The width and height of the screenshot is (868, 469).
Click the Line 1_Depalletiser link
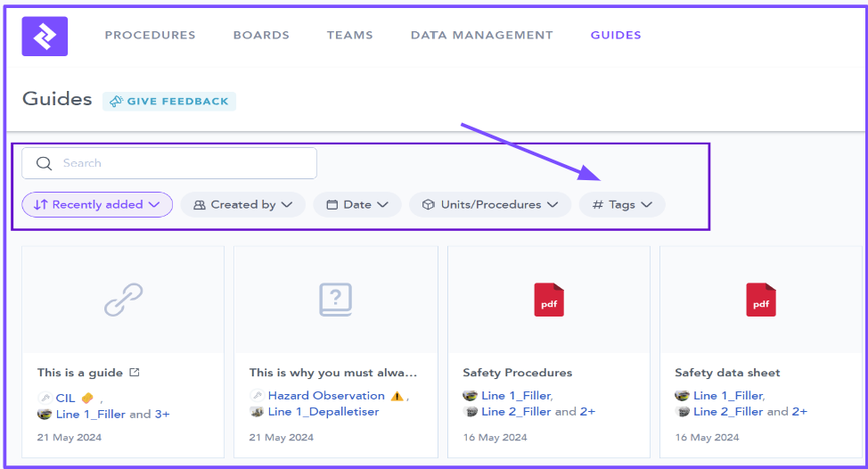pyautogui.click(x=323, y=412)
